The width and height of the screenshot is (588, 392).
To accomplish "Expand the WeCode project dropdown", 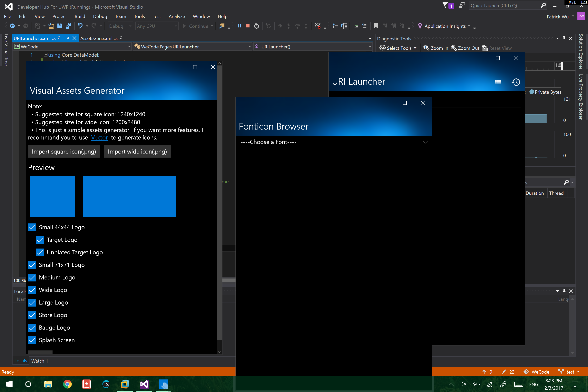I will tap(73, 46).
